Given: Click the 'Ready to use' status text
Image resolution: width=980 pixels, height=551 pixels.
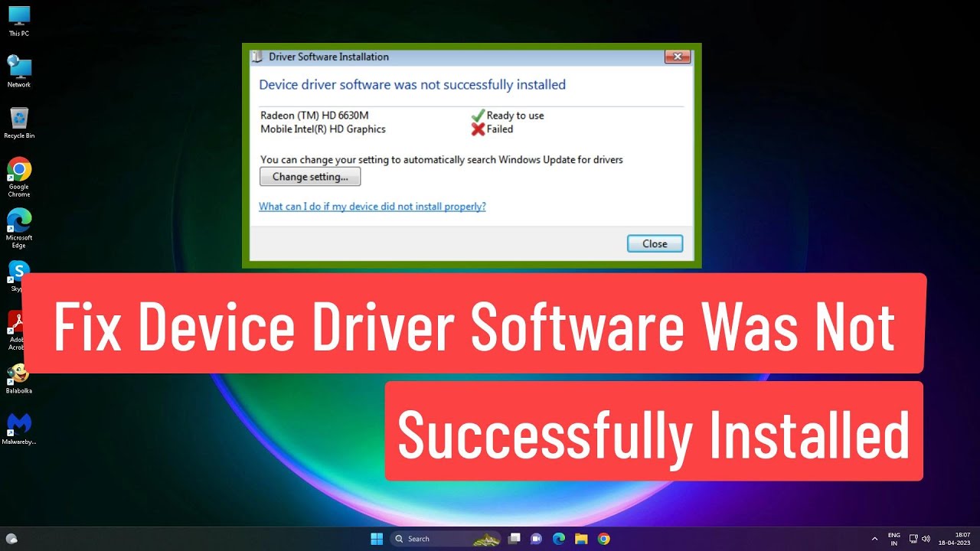Looking at the screenshot, I should click(515, 116).
